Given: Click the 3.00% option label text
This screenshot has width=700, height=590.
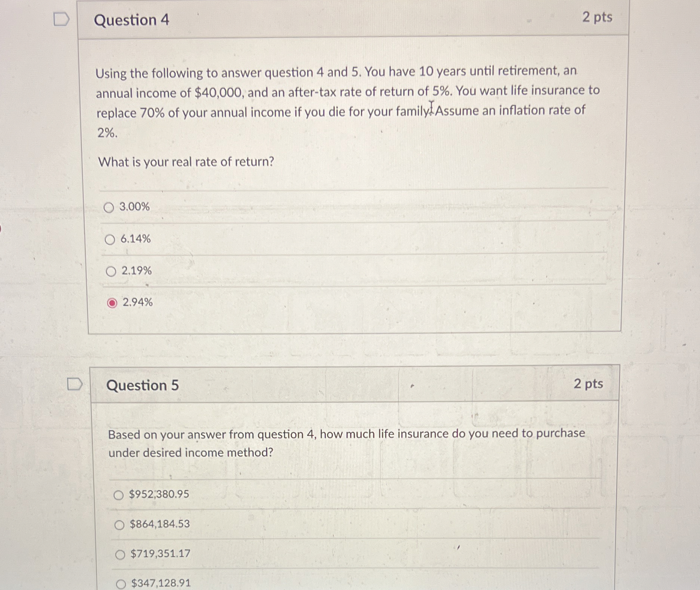Looking at the screenshot, I should 134,206.
